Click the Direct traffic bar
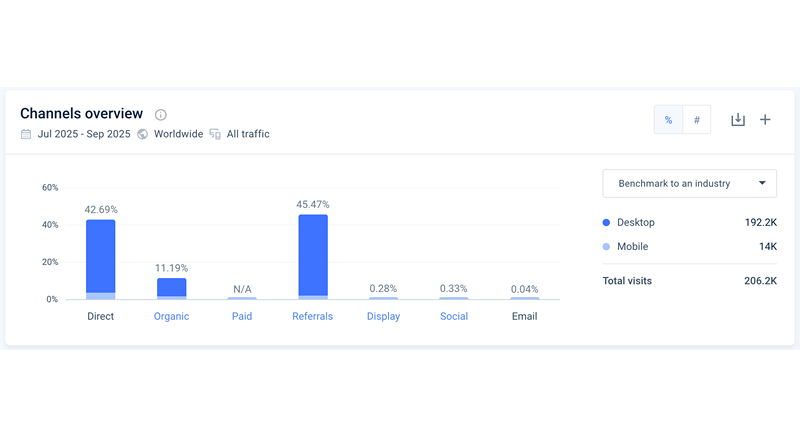800x437 pixels. (100, 258)
